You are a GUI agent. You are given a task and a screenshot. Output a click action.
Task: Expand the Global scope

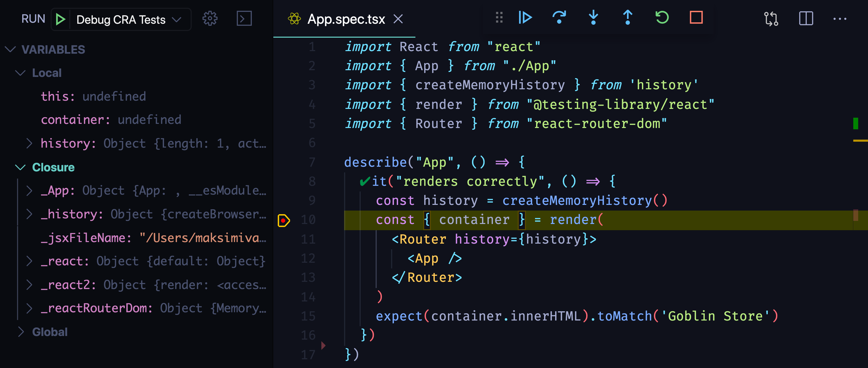(21, 332)
